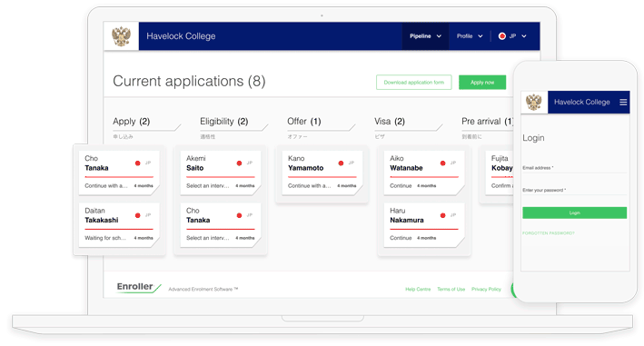Click the Havelock College crest logo on laptop
Viewport: 644px width, 346px height.
point(121,36)
